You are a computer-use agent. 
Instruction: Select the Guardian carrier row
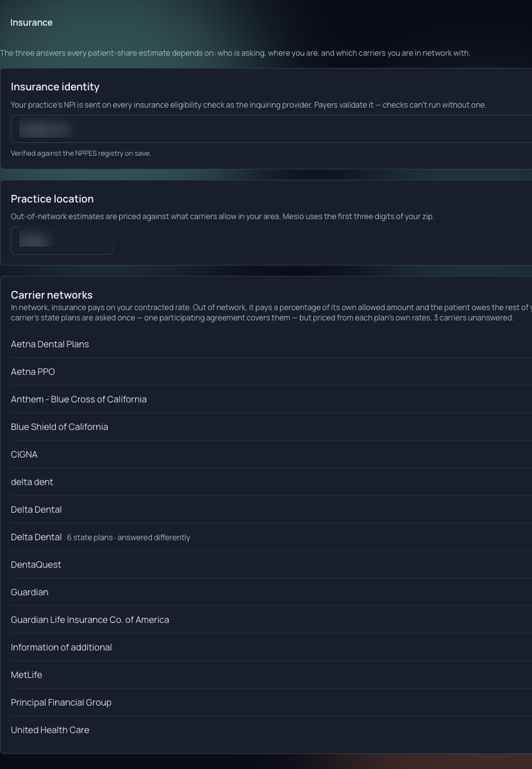[271, 592]
